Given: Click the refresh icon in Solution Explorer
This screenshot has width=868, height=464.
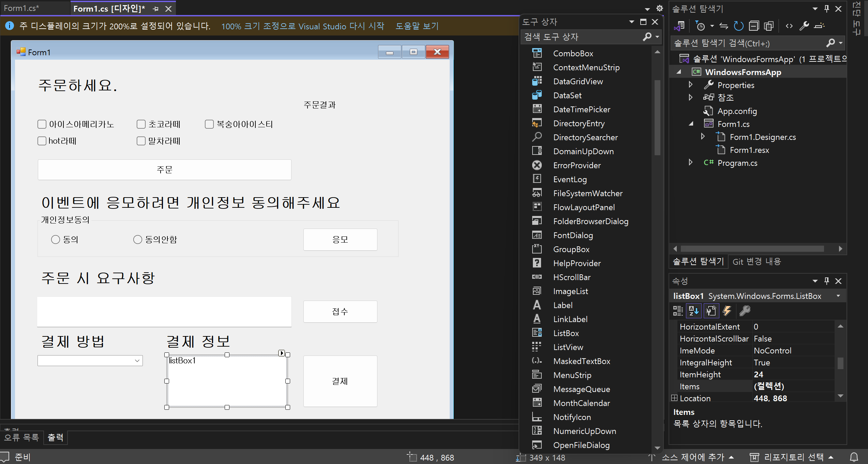Looking at the screenshot, I should [x=738, y=26].
